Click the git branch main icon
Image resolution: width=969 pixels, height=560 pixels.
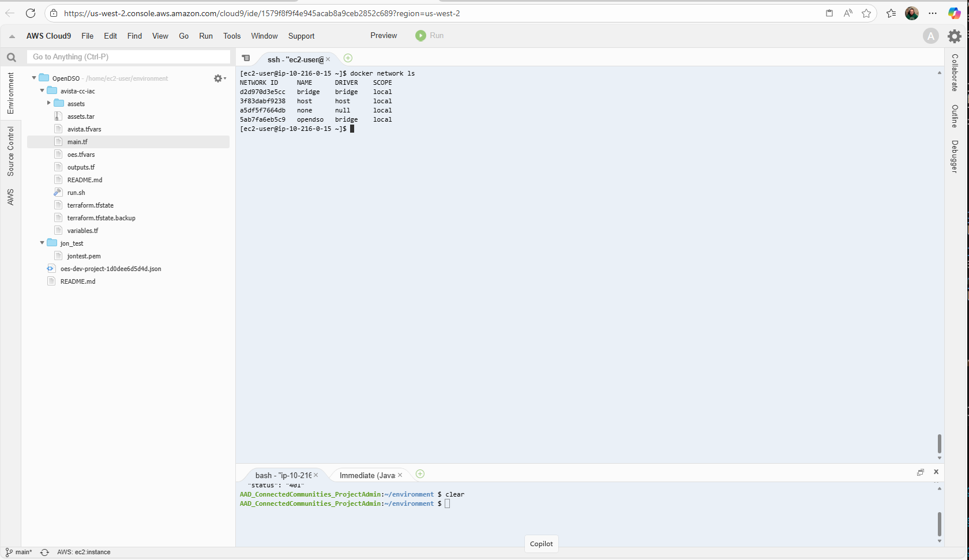tap(9, 552)
